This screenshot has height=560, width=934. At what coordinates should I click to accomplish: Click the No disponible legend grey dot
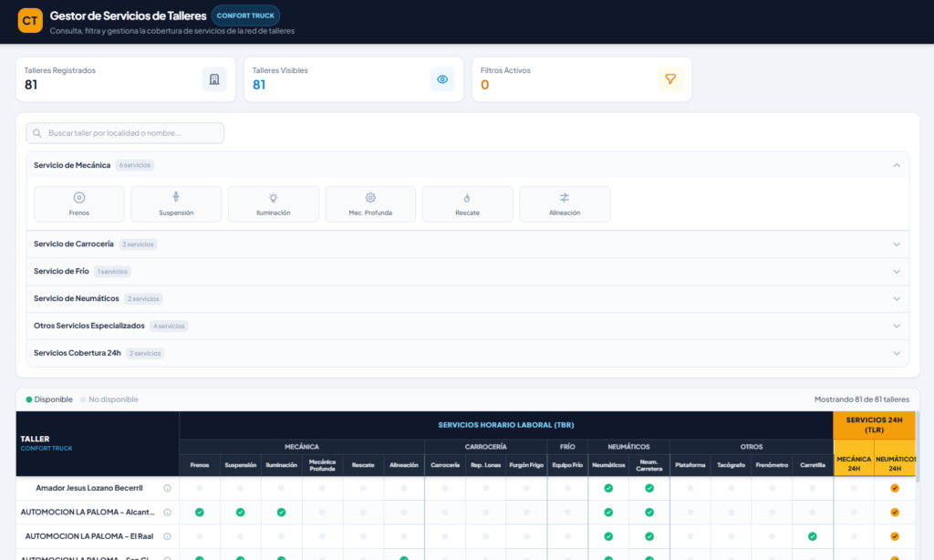point(83,399)
